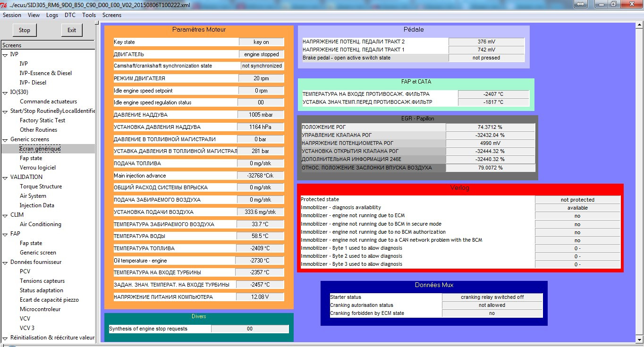Viewport: 644px width, 347px height.
Task: Click the Key state value 'key on'
Action: coord(262,42)
